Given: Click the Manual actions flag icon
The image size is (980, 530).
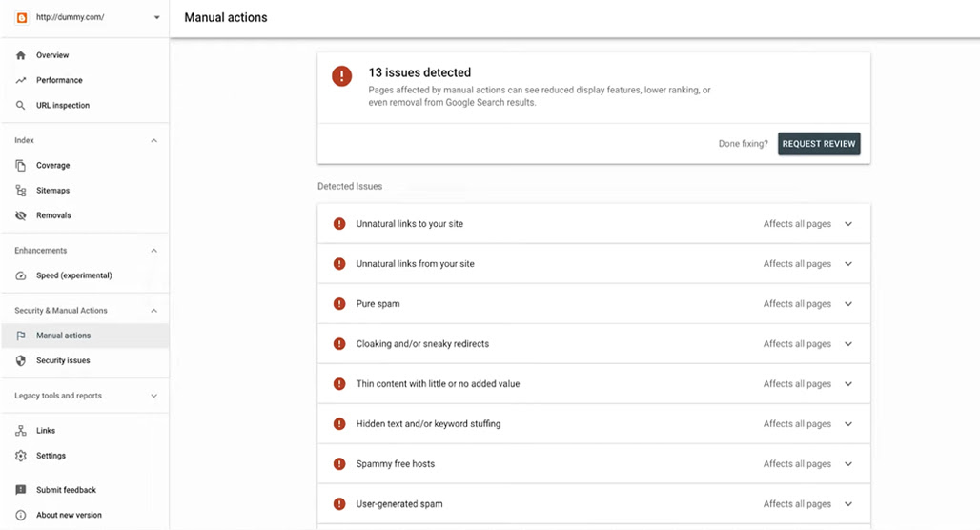Looking at the screenshot, I should pyautogui.click(x=21, y=335).
